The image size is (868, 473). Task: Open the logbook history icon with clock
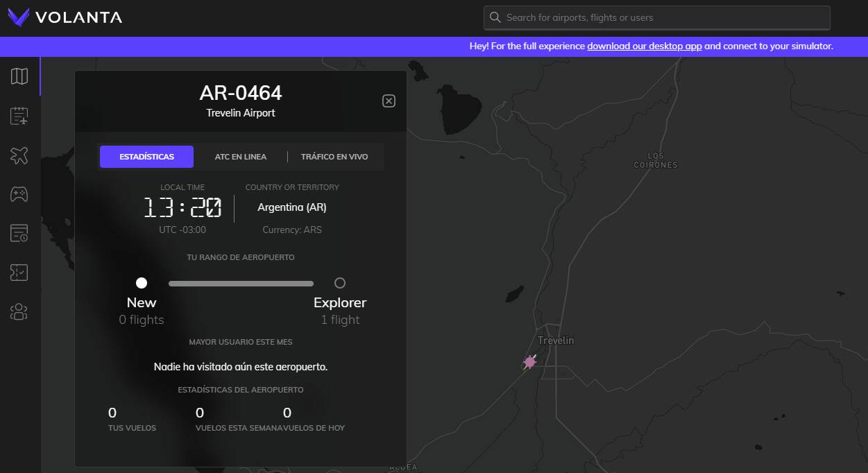pos(19,234)
